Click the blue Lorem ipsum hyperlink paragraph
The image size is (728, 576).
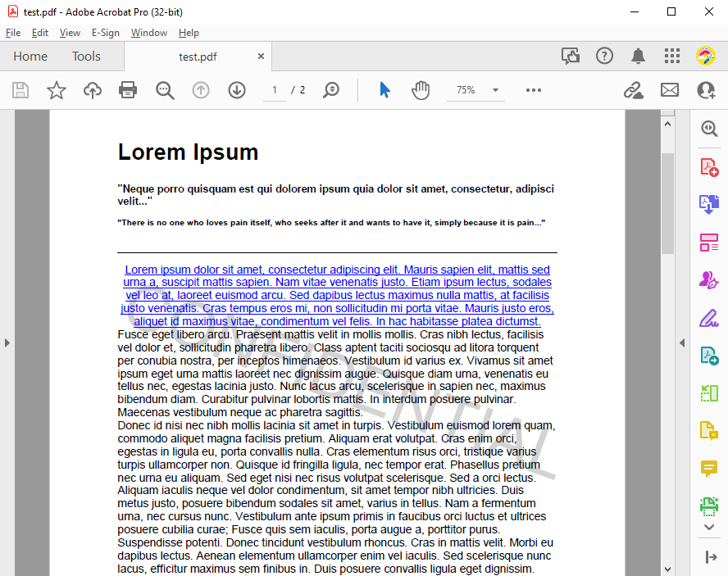tap(337, 295)
